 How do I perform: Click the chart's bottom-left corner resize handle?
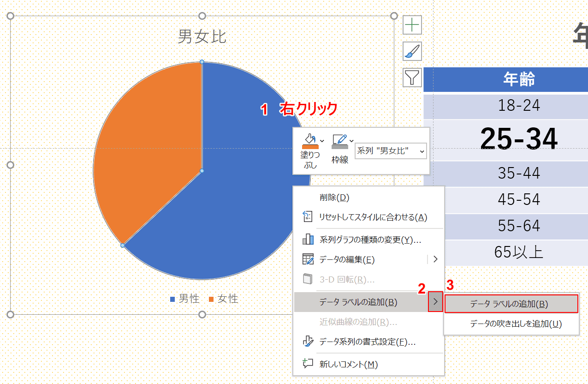(x=11, y=314)
